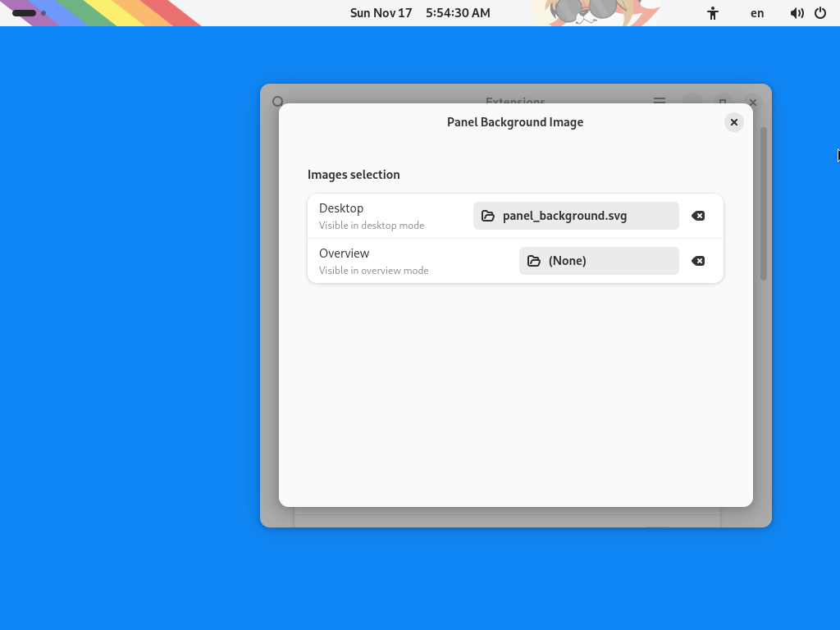Viewport: 840px width, 630px height.
Task: Open the 'en' keyboard layout selector
Action: (756, 13)
